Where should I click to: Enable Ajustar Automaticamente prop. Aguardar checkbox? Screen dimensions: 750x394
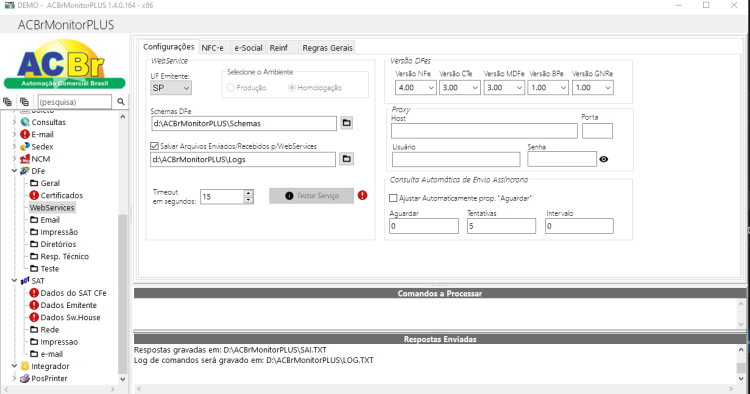pyautogui.click(x=393, y=198)
